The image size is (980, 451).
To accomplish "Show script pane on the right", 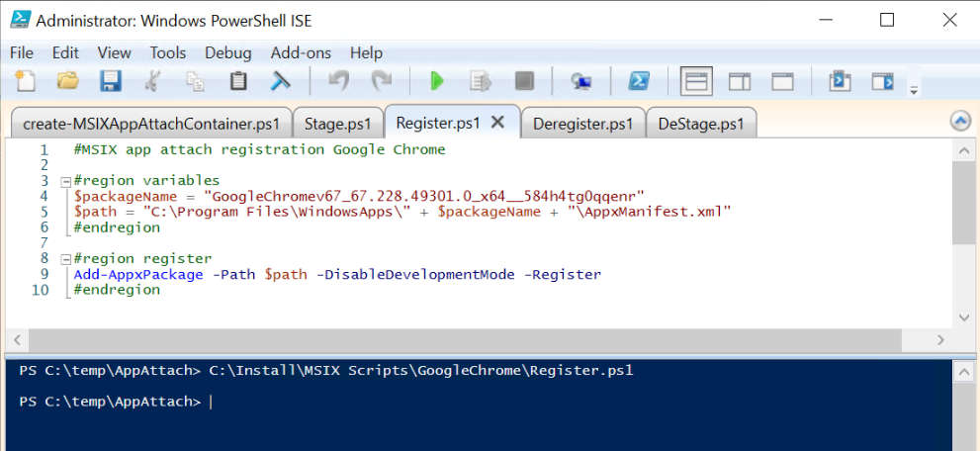I will tap(740, 81).
